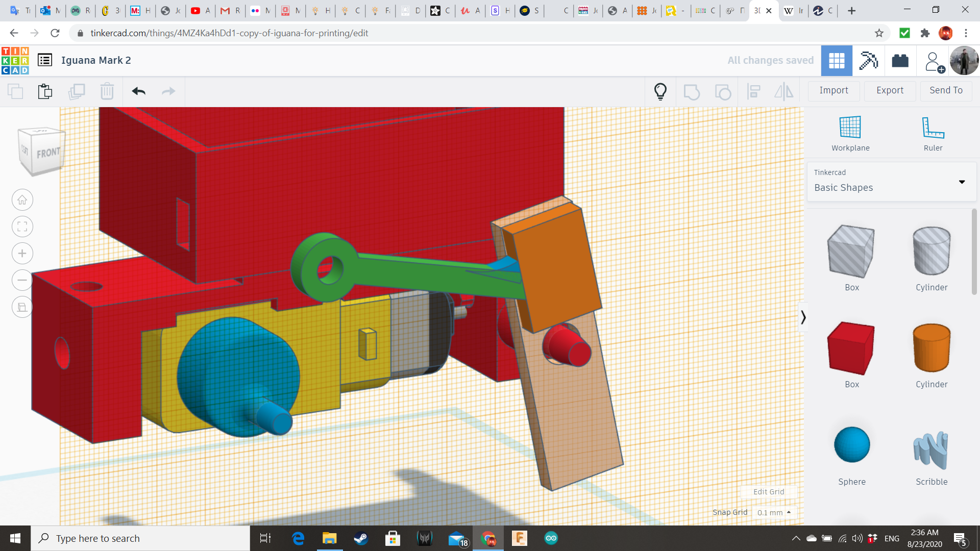Open Blocks mode with pickaxe icon
Screen dimensions: 980x551
tap(868, 61)
